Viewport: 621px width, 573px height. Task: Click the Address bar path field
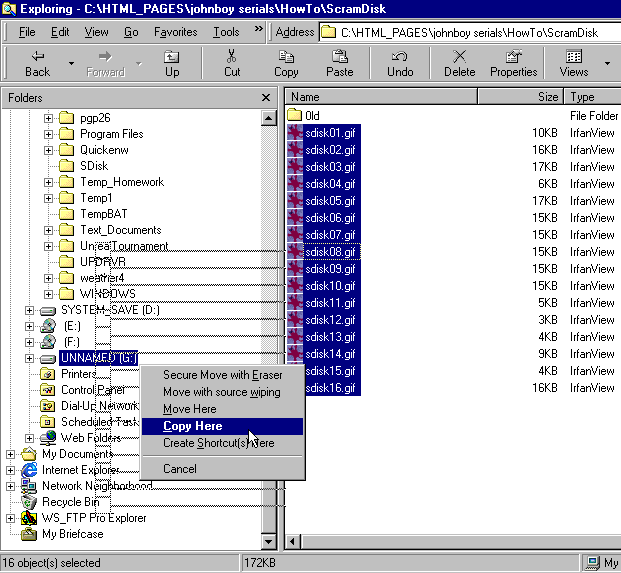click(x=470, y=33)
